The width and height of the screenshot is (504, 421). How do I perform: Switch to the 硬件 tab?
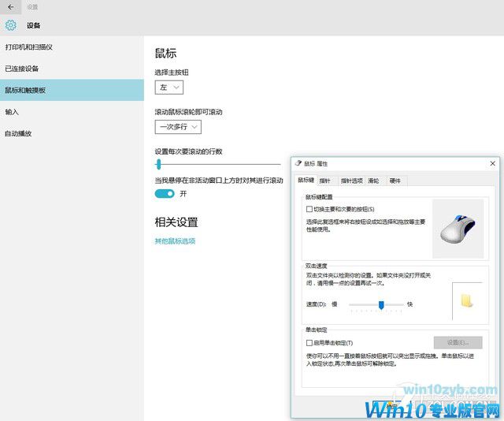[x=395, y=181]
